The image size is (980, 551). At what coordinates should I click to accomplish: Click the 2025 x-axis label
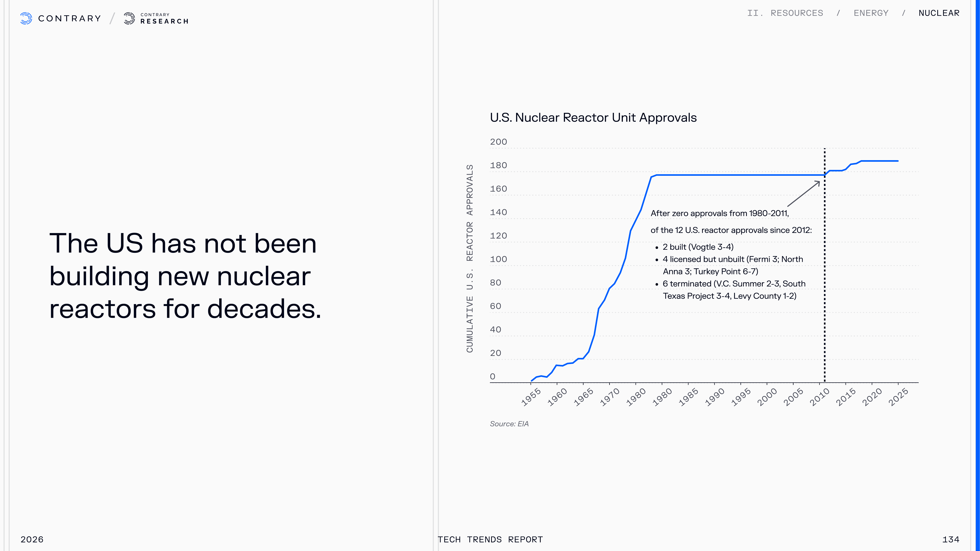898,397
